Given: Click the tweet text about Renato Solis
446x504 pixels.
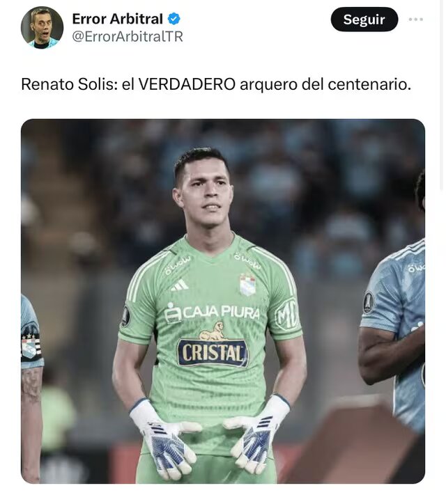Looking at the screenshot, I should 216,84.
